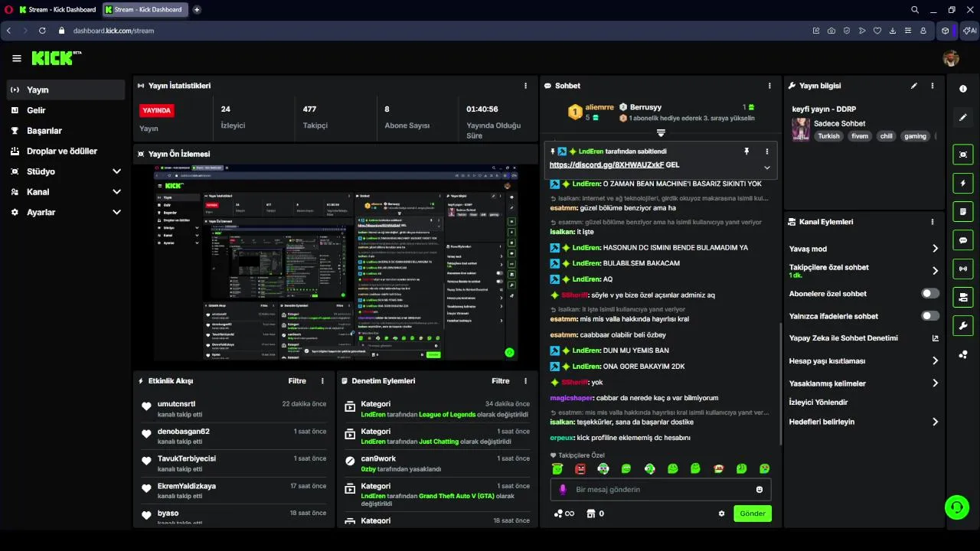Open the three-dot menu of Denetim Eylemleri
The image size is (980, 551).
point(525,381)
